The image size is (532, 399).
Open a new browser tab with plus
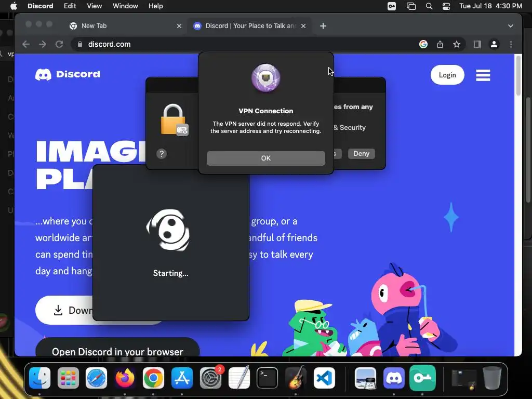[323, 26]
